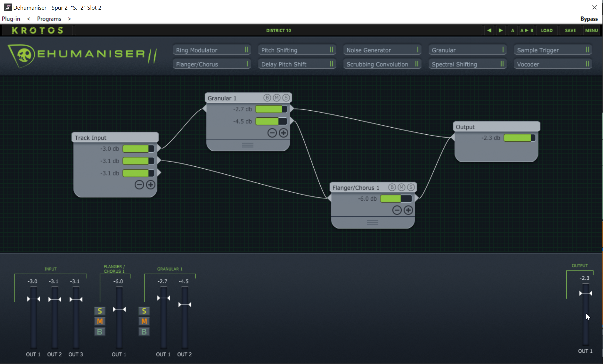This screenshot has width=603, height=364.
Task: Solo the Granular 1 node (S icon)
Action: (286, 98)
